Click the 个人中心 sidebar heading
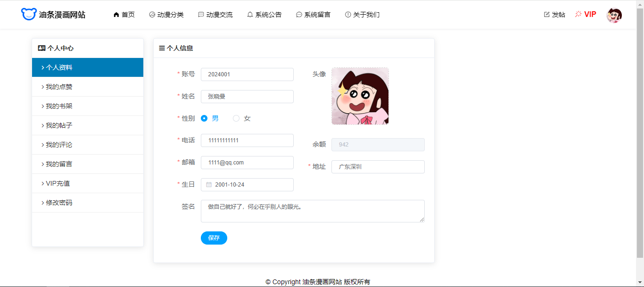 (60, 48)
